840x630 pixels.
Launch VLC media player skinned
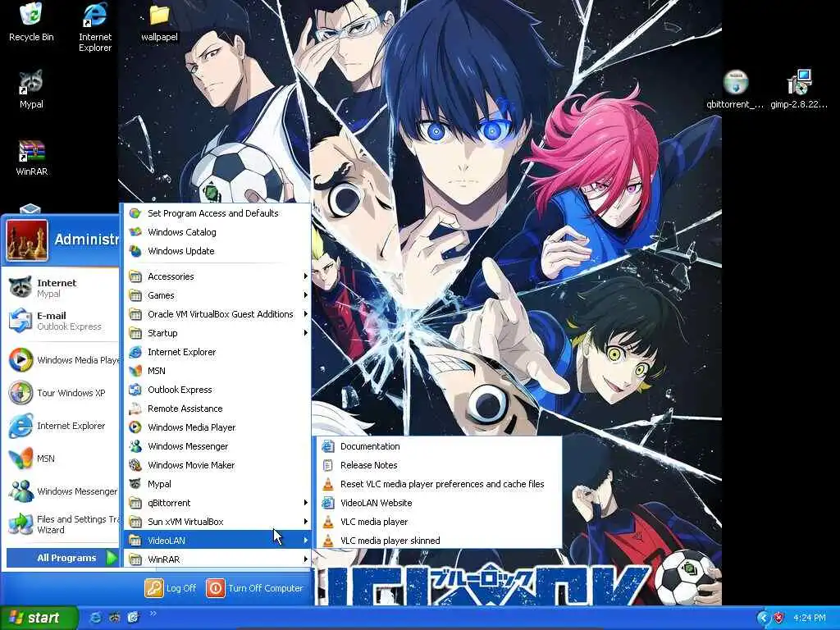(x=440, y=541)
